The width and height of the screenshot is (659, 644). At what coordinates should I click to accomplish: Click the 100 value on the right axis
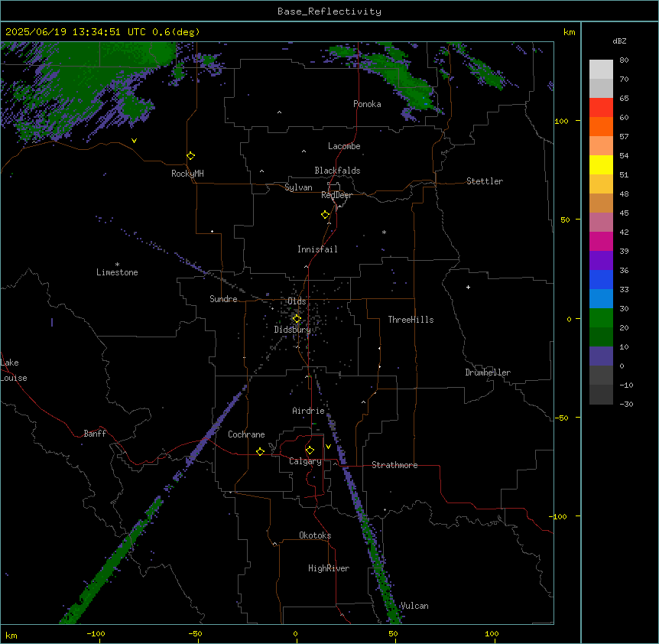tap(561, 121)
